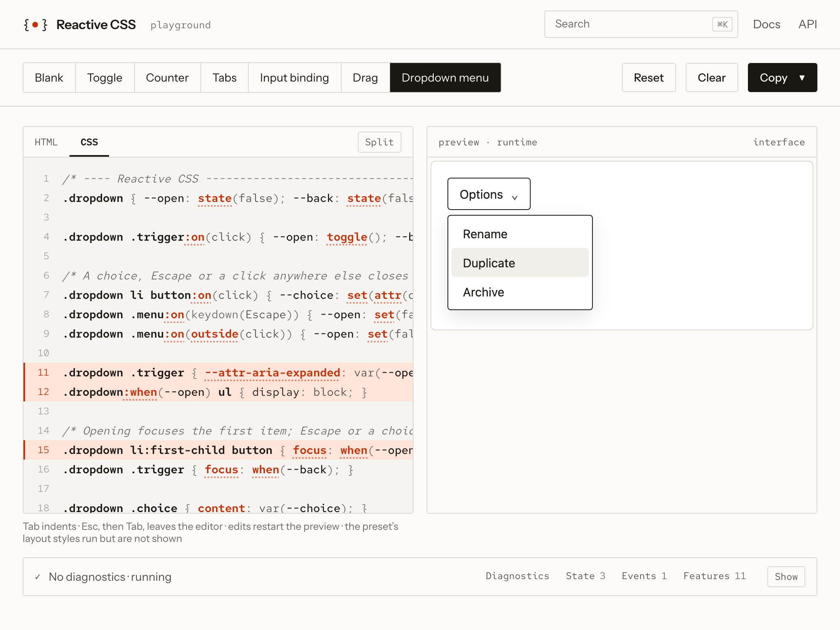Show the diagnostics panel
Viewport: 840px width, 630px height.
pos(786,577)
